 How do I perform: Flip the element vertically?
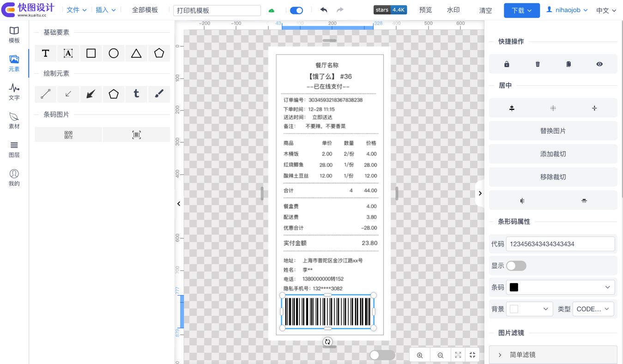pos(584,200)
